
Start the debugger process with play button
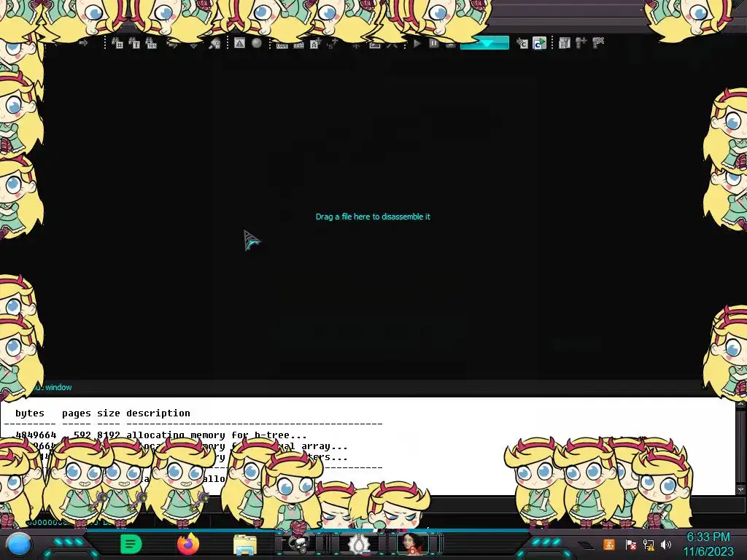click(x=417, y=43)
